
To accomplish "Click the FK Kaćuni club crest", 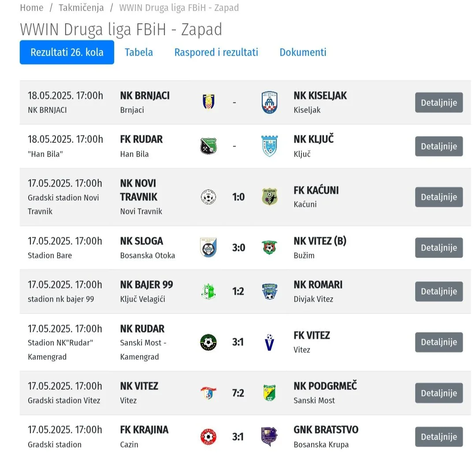I will [x=270, y=197].
